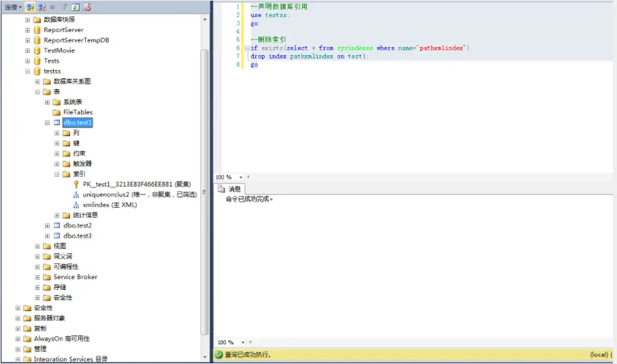Image resolution: width=617 pixels, height=364 pixels.
Task: Expand the 系统表 folder node
Action: (47, 102)
